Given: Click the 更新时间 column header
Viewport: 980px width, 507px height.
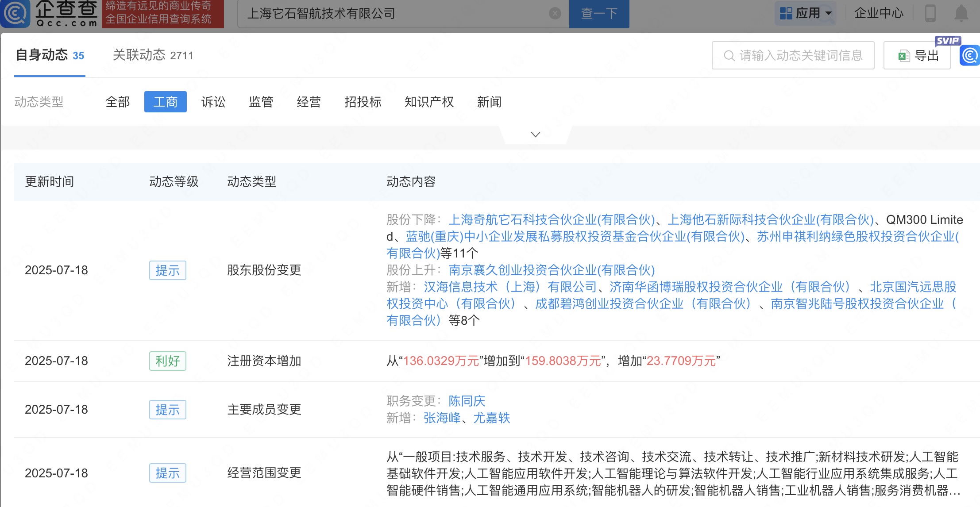Looking at the screenshot, I should tap(50, 182).
